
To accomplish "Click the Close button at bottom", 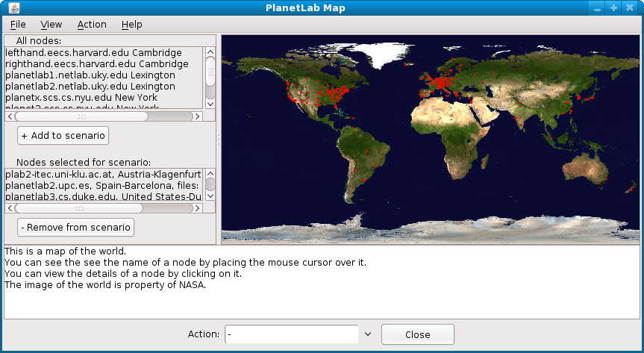I will point(417,335).
